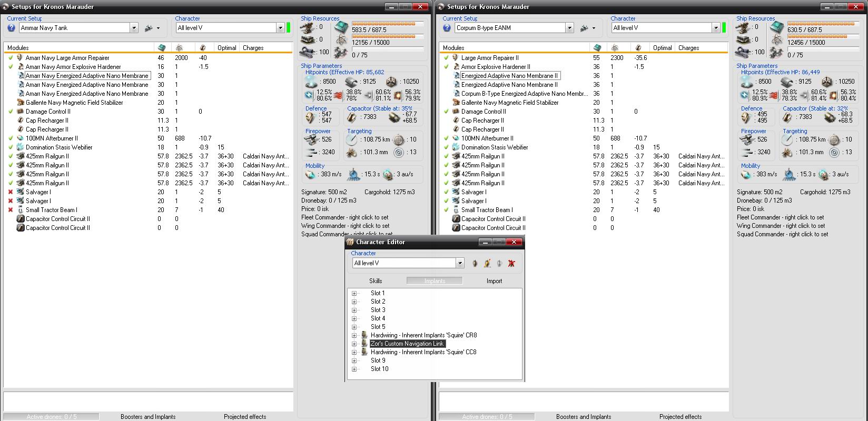Toggle Small Tractor Beam I red X in left window
This screenshot has height=421, width=868.
pyautogui.click(x=11, y=210)
